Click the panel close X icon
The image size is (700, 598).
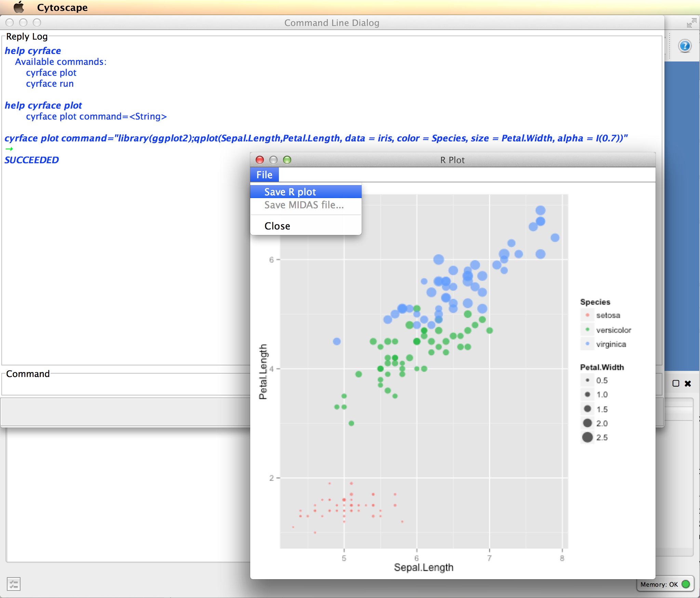point(688,384)
